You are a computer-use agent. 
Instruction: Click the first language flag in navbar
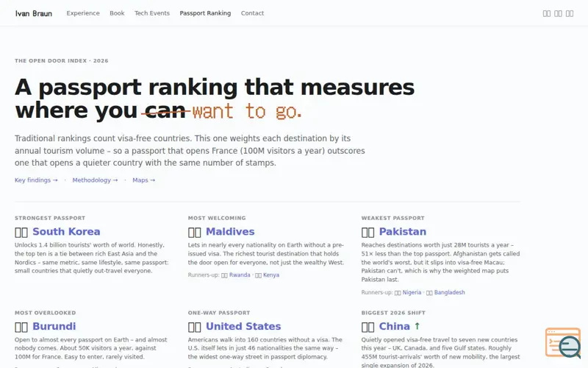(547, 13)
